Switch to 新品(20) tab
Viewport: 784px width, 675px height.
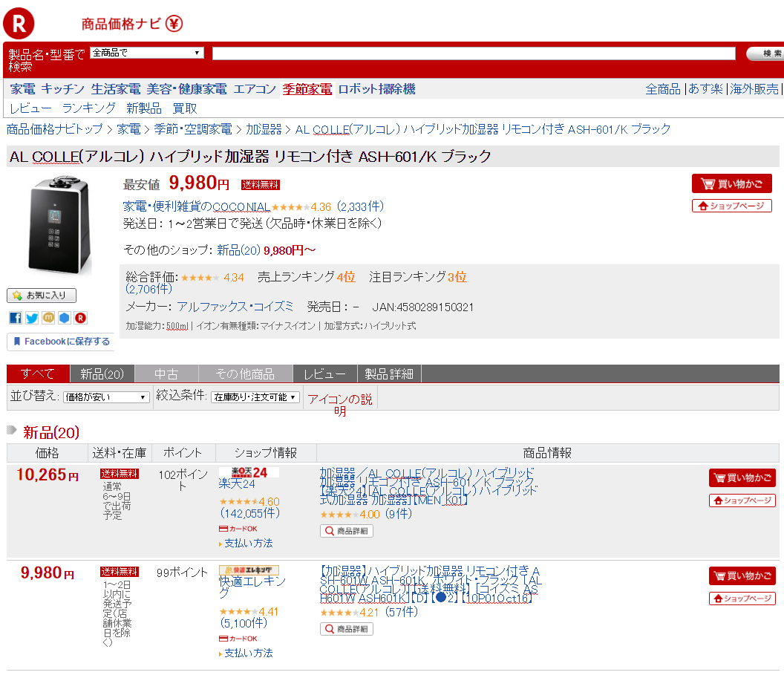[x=102, y=374]
